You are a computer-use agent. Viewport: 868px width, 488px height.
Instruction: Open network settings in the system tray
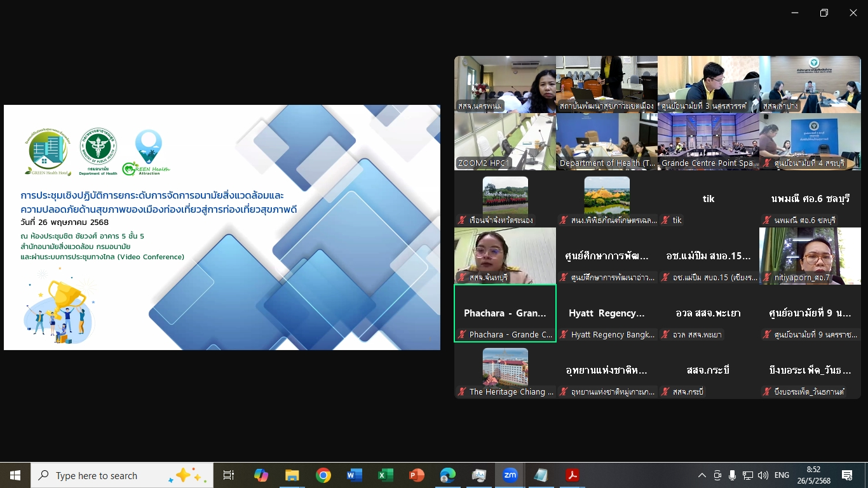coord(748,475)
